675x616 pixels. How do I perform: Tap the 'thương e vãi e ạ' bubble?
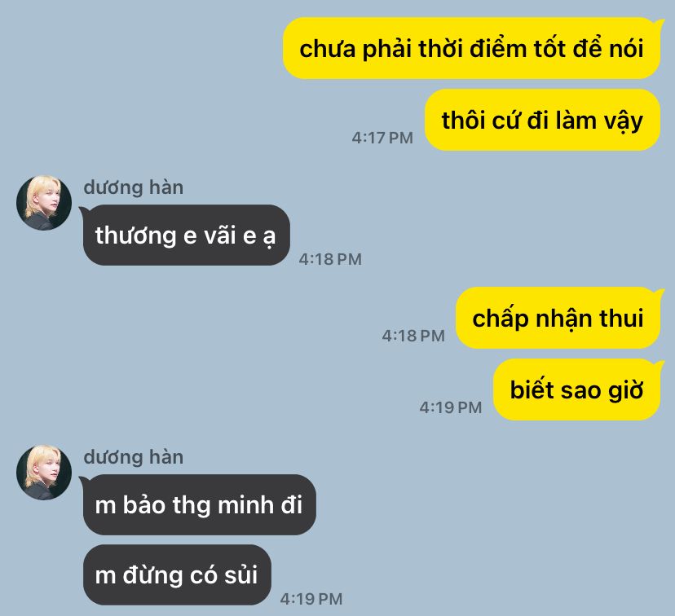(186, 235)
